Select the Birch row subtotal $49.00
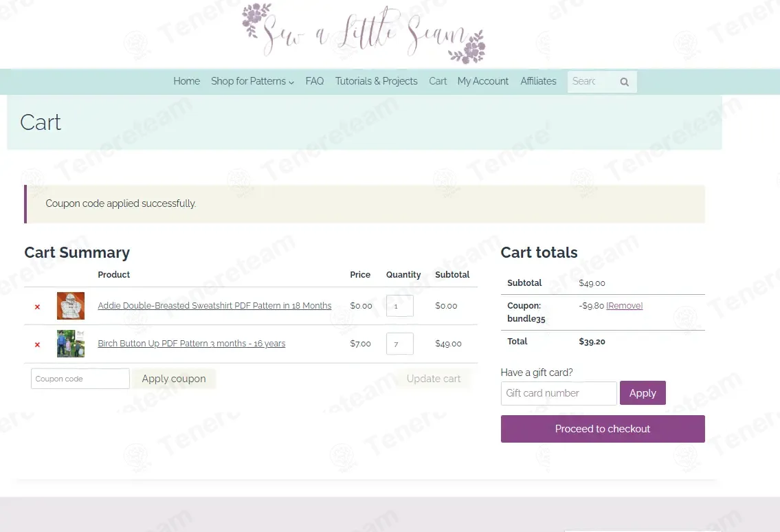 [448, 344]
